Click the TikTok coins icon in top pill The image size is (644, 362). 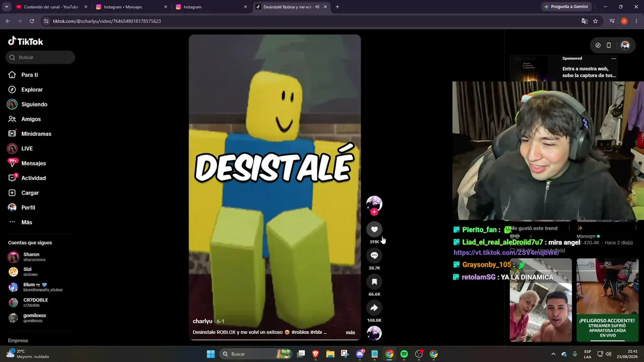(598, 45)
